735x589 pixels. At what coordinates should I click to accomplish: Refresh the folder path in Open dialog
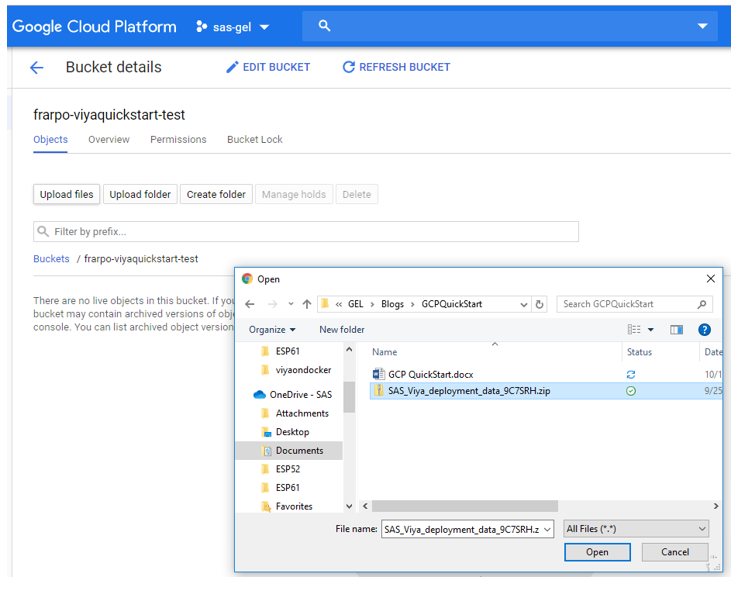tap(540, 304)
